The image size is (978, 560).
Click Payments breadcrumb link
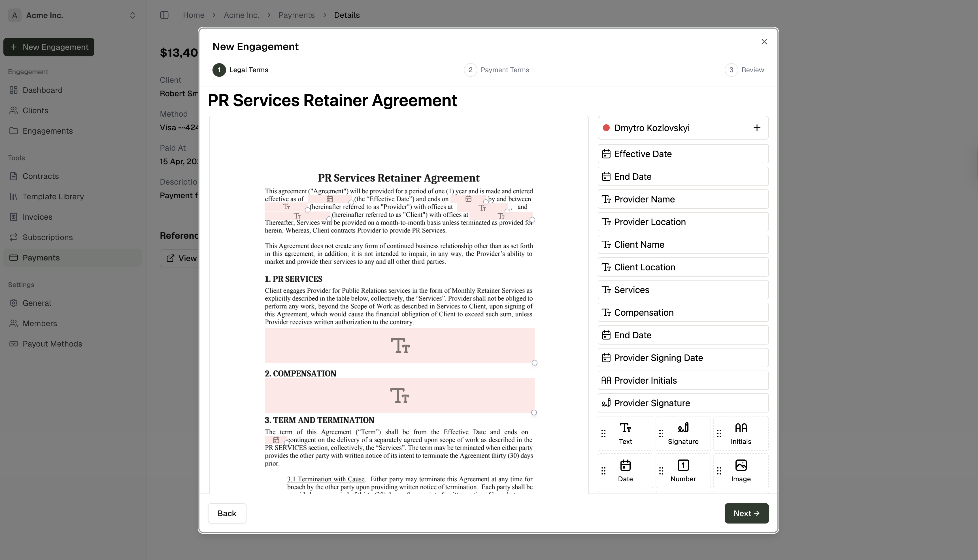click(296, 15)
